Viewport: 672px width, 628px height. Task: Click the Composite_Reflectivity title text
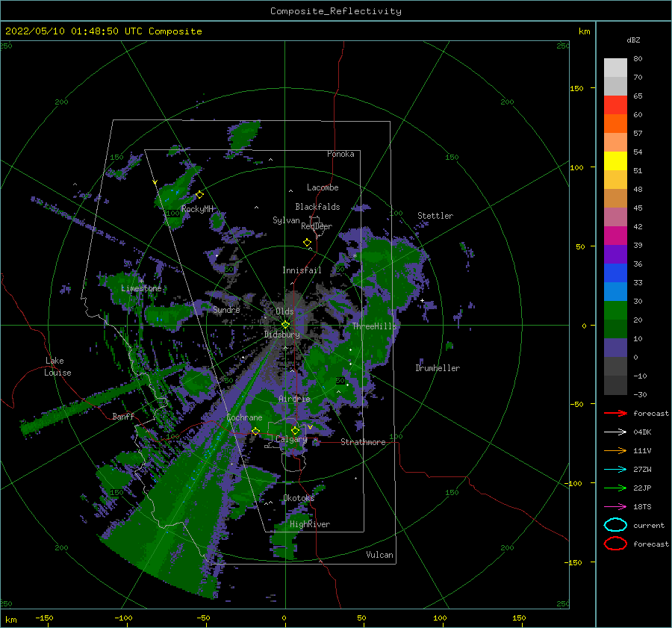pyautogui.click(x=336, y=11)
